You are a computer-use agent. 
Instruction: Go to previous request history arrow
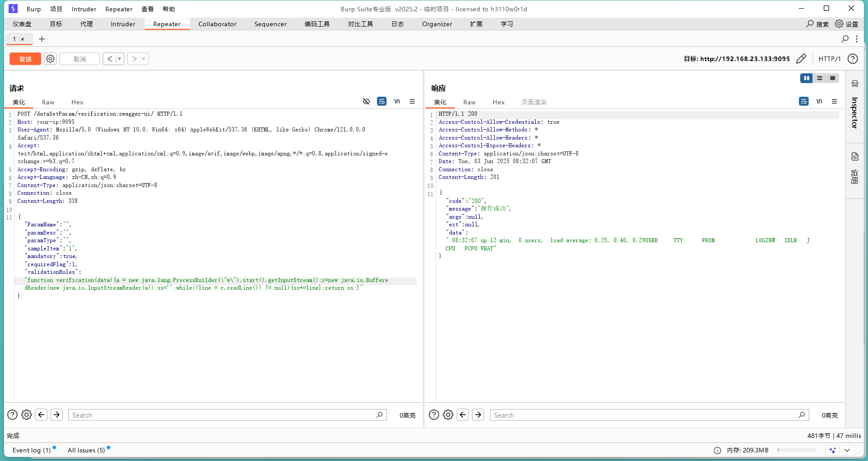coord(109,59)
